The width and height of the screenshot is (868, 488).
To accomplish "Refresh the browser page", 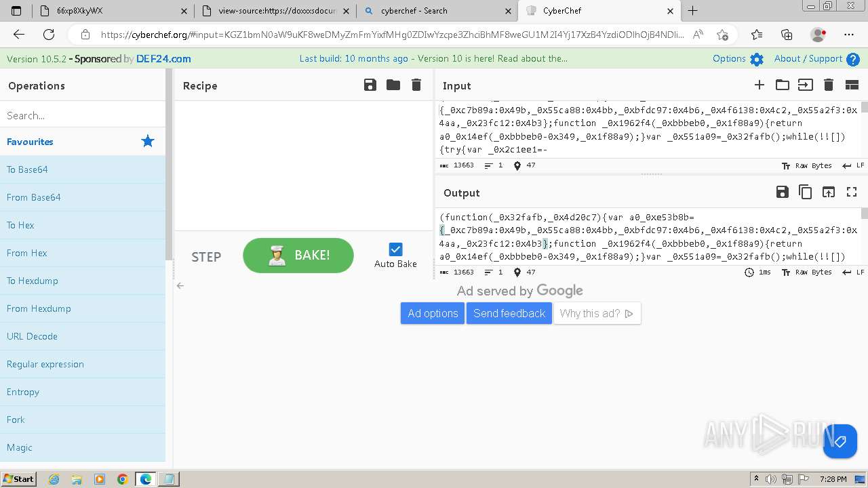I will point(49,35).
